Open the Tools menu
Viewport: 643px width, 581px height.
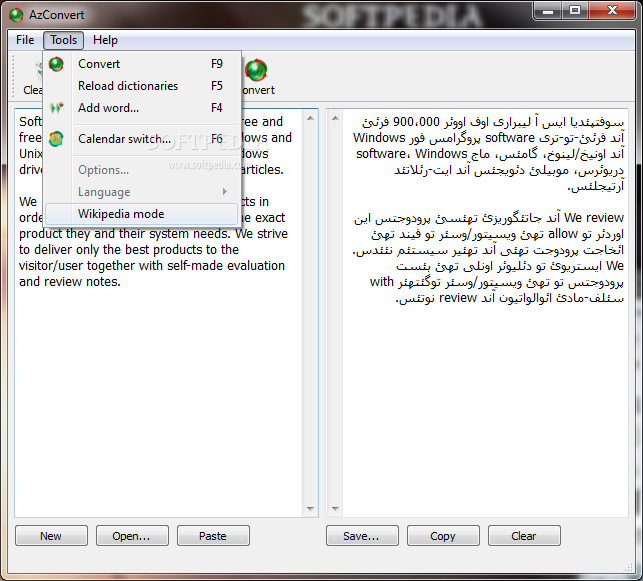tap(64, 40)
